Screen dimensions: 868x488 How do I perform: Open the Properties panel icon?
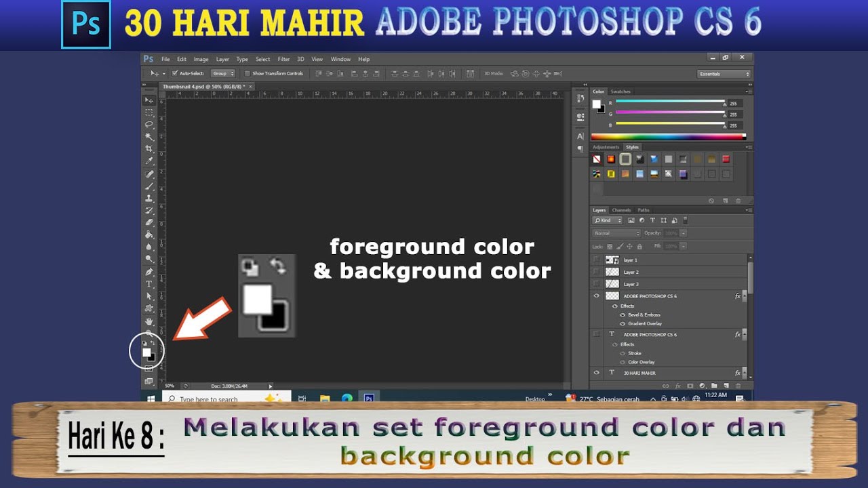coord(580,117)
